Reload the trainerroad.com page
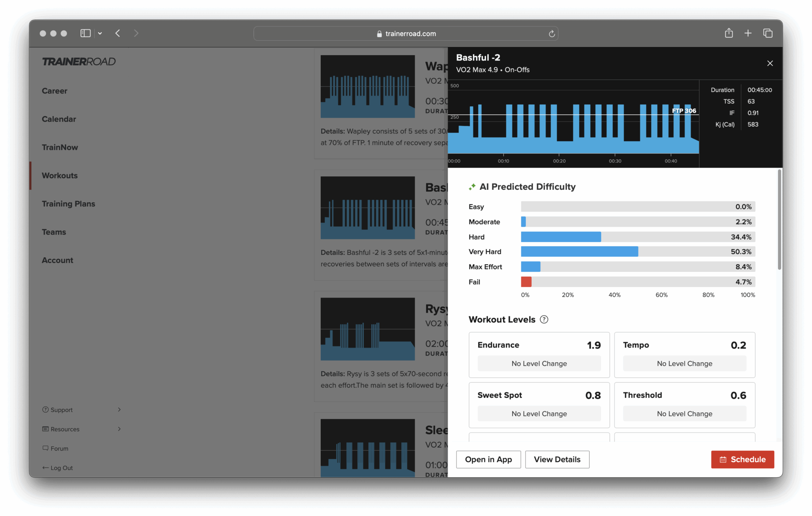 pyautogui.click(x=552, y=34)
